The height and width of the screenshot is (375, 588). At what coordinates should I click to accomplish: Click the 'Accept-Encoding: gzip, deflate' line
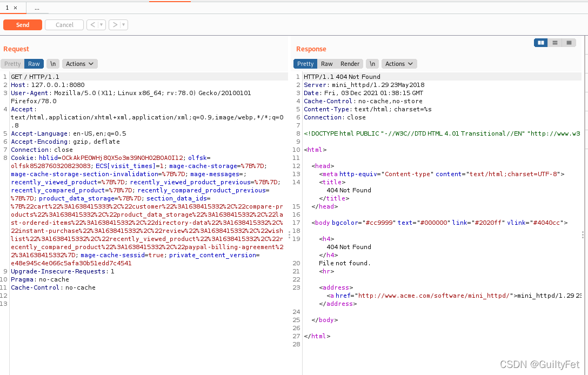click(65, 142)
